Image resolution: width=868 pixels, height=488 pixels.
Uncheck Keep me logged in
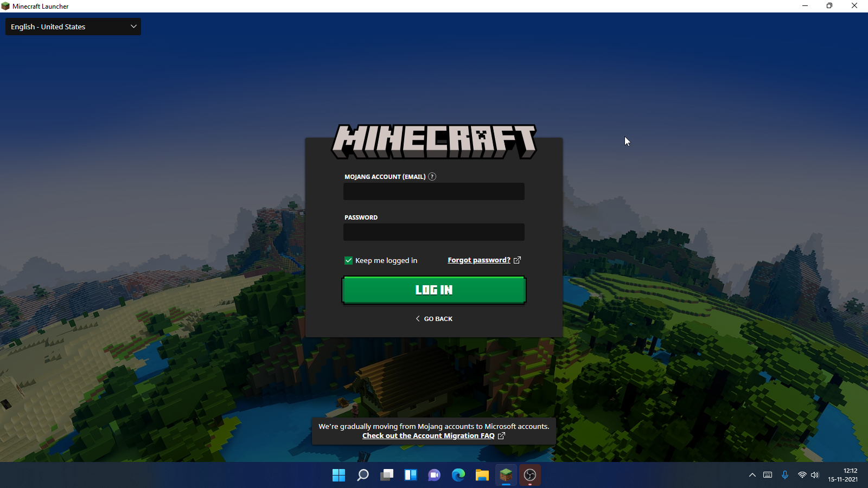348,261
